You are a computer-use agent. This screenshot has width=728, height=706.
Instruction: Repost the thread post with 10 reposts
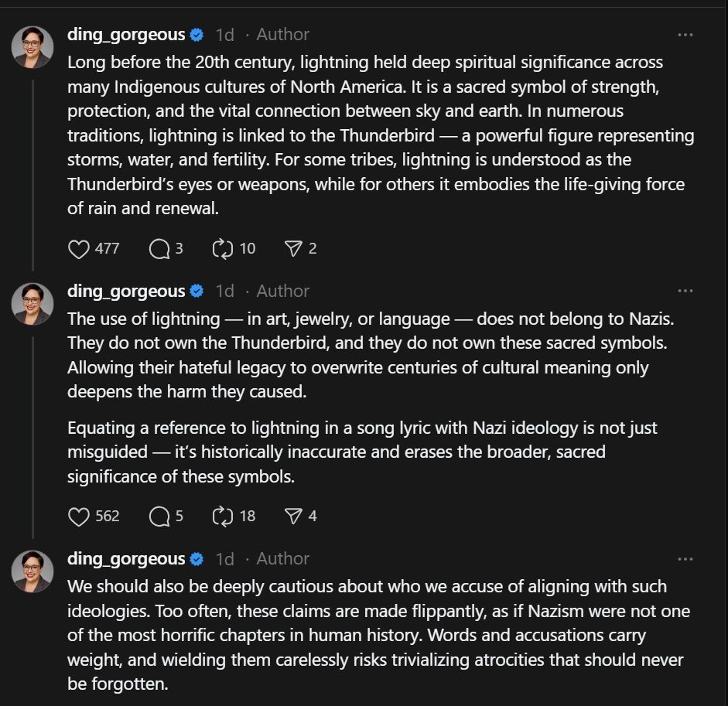tap(223, 248)
